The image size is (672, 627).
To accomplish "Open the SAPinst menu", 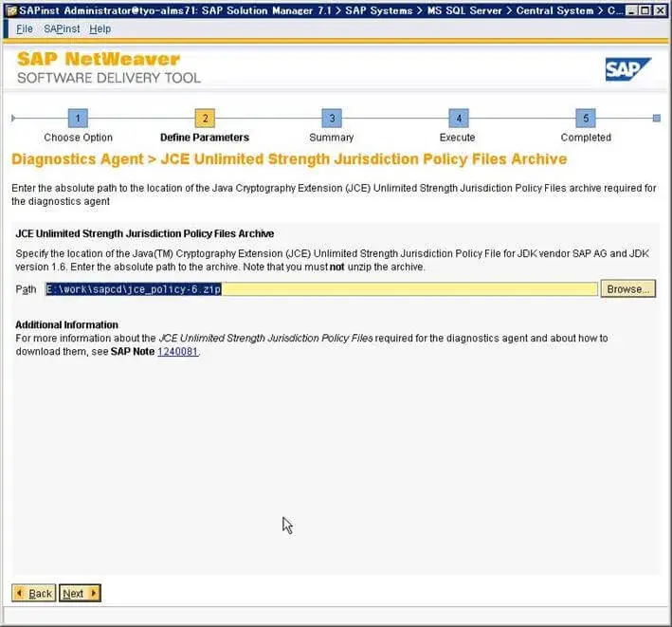I will coord(62,28).
